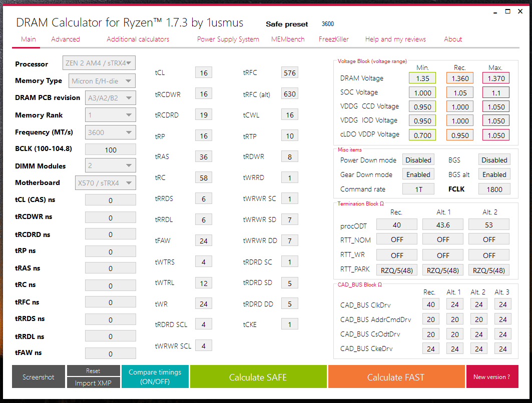Viewport: 532px width, 403px height.
Task: Open the Memory Type dropdown
Action: tap(102, 81)
